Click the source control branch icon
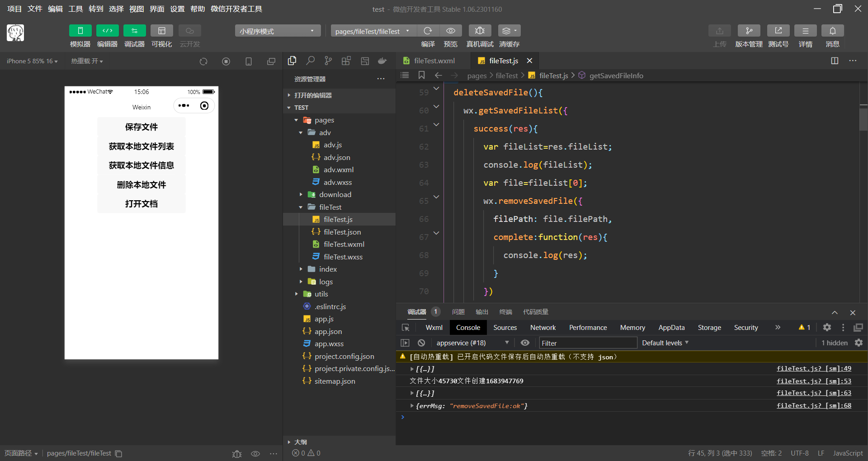Viewport: 868px width, 461px height. coord(328,61)
